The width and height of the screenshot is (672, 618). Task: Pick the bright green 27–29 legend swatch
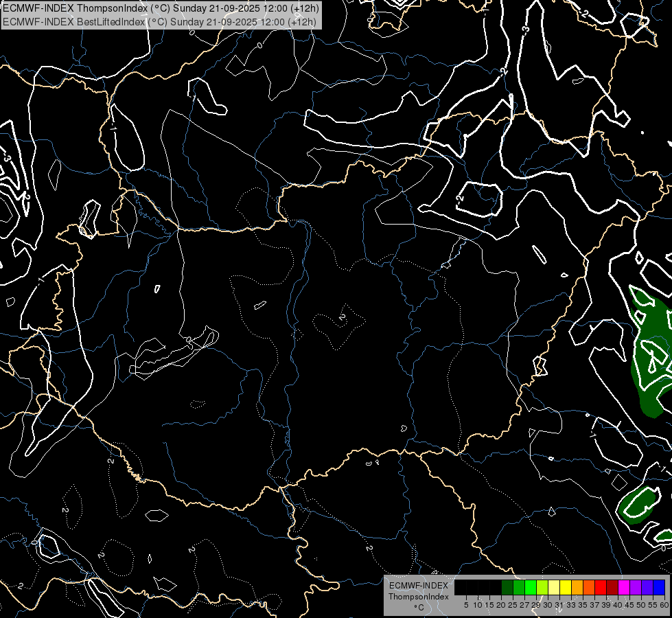(x=530, y=587)
